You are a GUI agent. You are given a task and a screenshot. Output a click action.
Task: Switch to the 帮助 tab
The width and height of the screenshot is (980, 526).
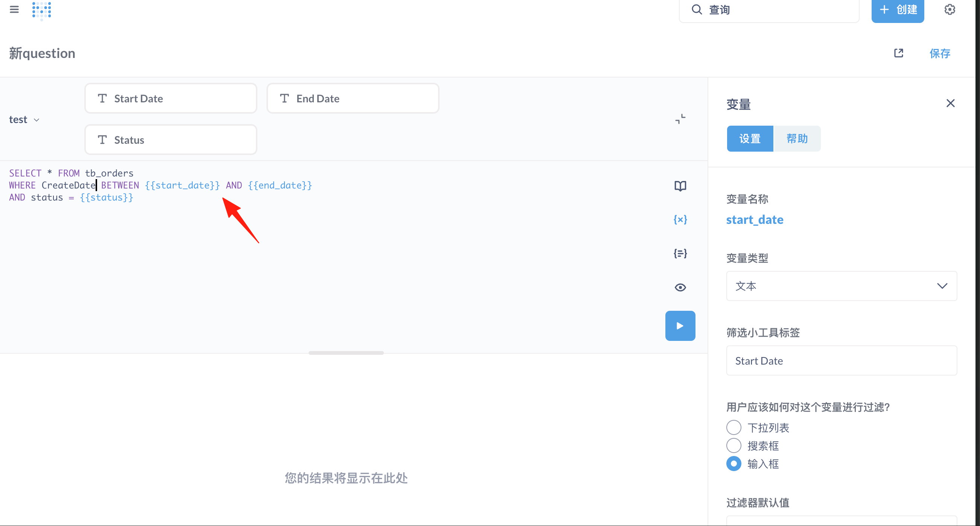[x=797, y=139]
